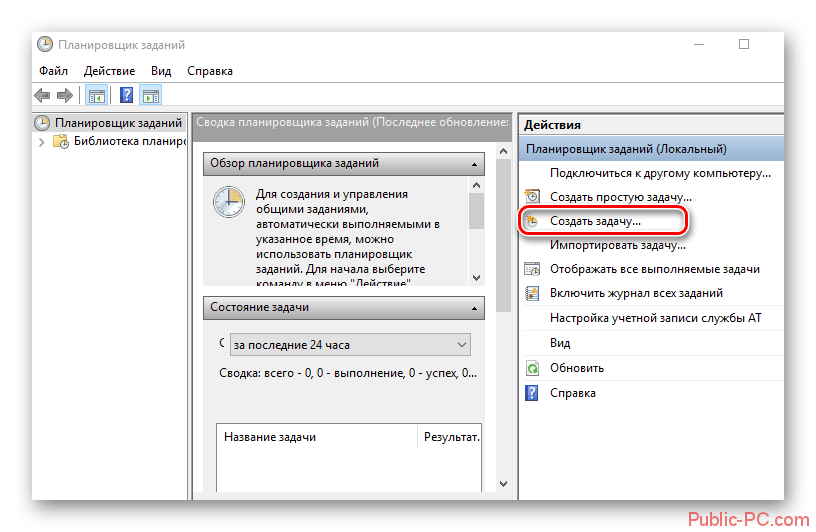816x532 pixels.
Task: Click the blue Help icon in the toolbar
Action: click(x=127, y=96)
